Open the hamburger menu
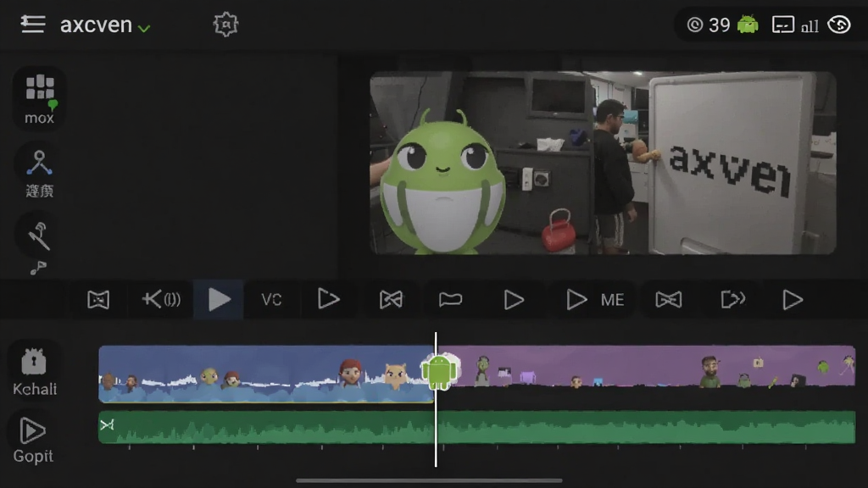Screen dimensions: 868x488 coord(33,25)
